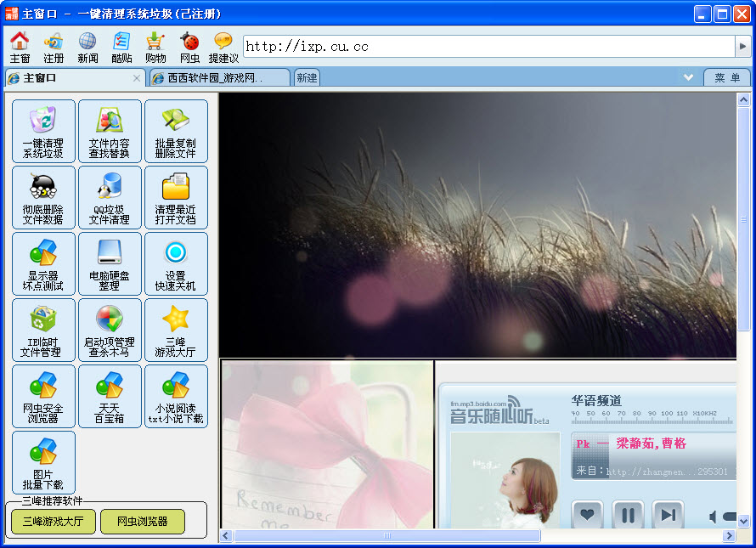This screenshot has width=756, height=548.
Task: Click the 新建 new tab button
Action: coord(306,76)
